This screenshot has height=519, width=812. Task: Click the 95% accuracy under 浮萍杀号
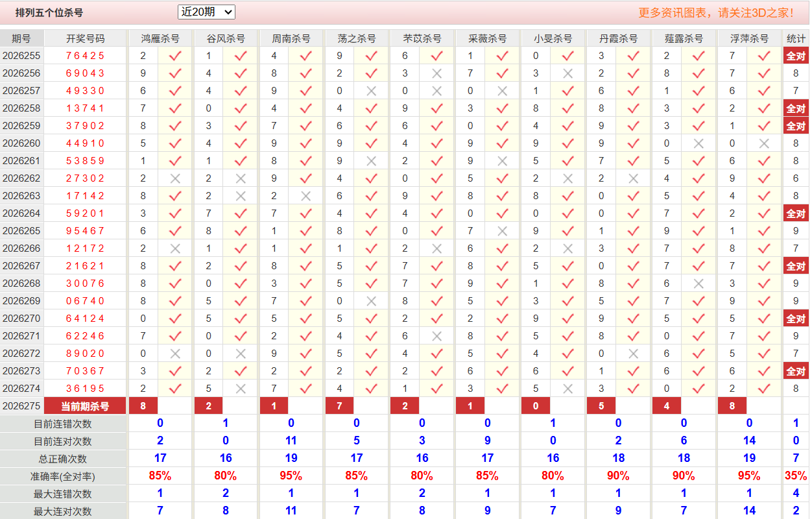[x=749, y=476]
